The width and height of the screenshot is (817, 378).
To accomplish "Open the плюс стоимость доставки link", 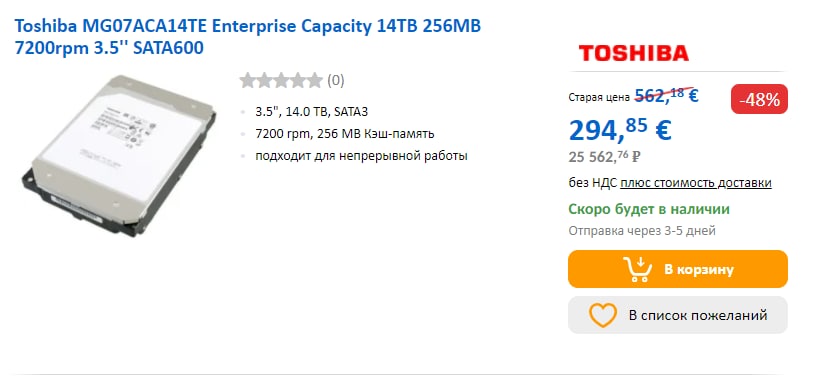I will (x=696, y=183).
